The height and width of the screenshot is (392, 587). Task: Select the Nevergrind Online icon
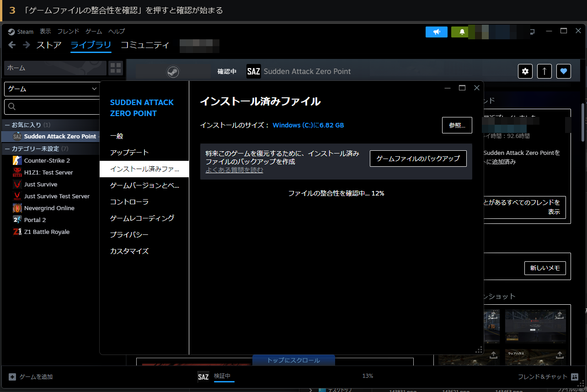pyautogui.click(x=17, y=208)
